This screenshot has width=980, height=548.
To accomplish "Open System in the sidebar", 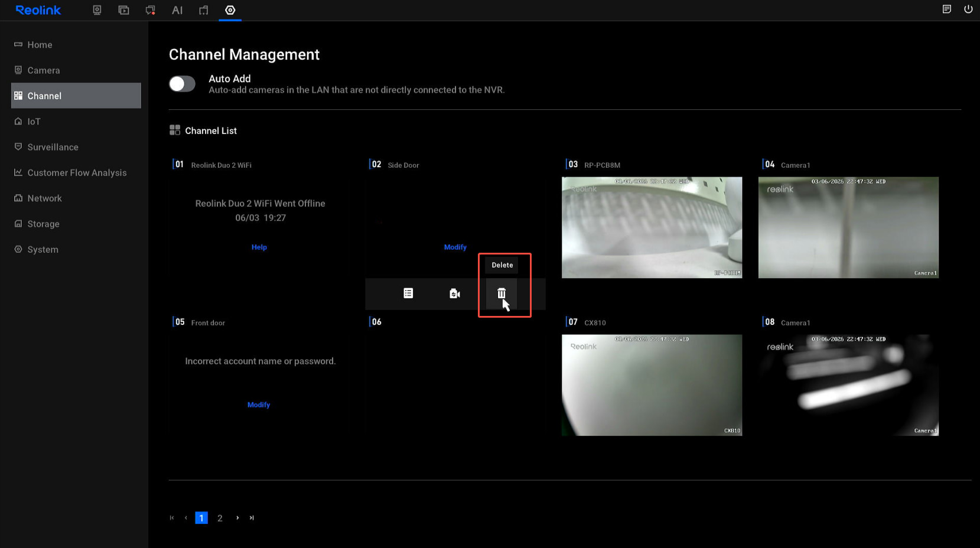I will pyautogui.click(x=76, y=249).
